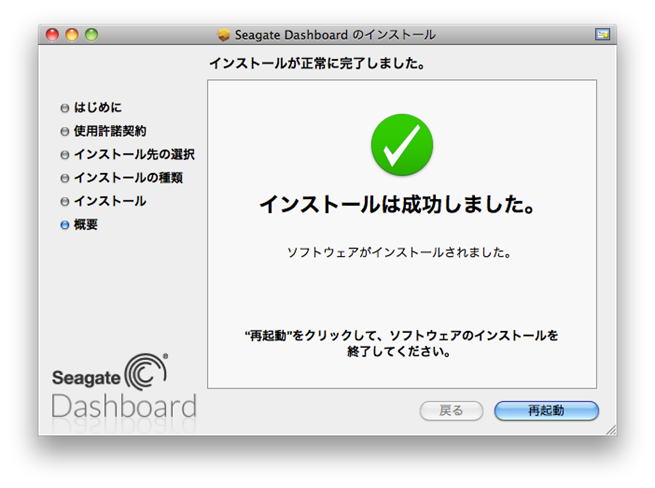
Task: Select the 使用許諾契約 step in sidebar
Action: pos(110,131)
